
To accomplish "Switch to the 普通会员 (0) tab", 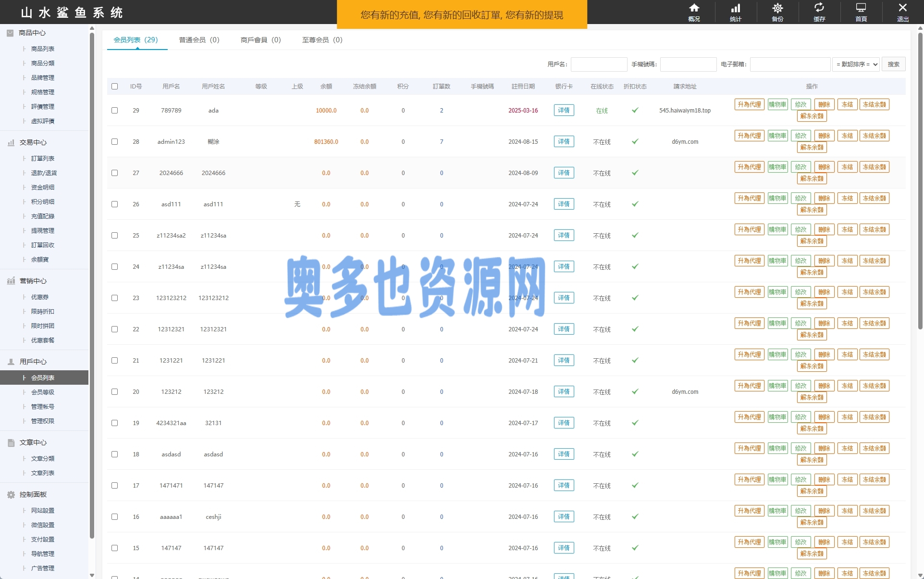I will (199, 40).
